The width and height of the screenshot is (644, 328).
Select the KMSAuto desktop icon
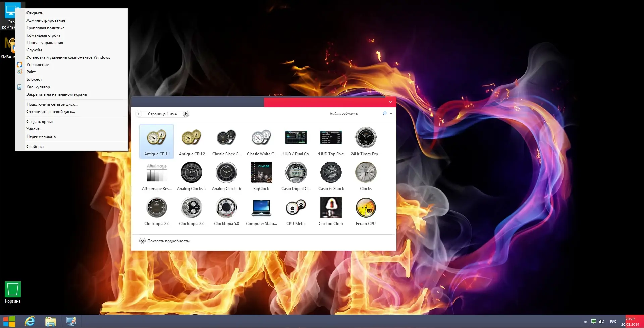8,48
